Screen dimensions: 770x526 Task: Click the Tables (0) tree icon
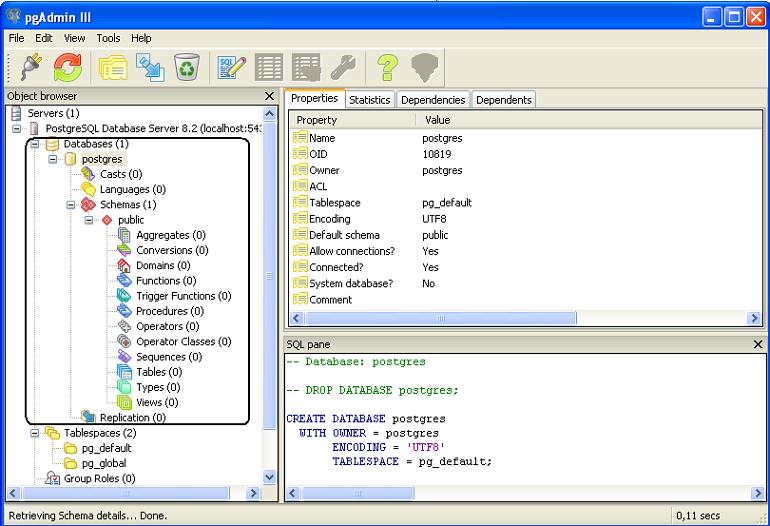tap(124, 372)
